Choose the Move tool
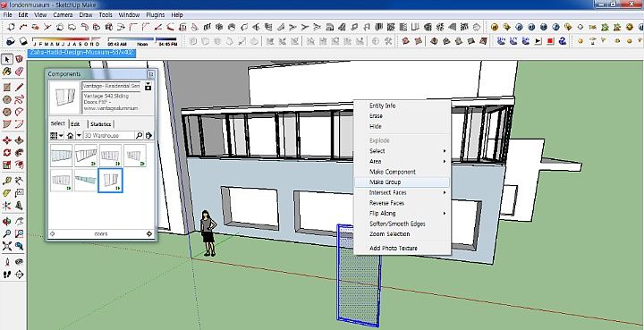Image resolution: width=644 pixels, height=330 pixels. (7, 140)
